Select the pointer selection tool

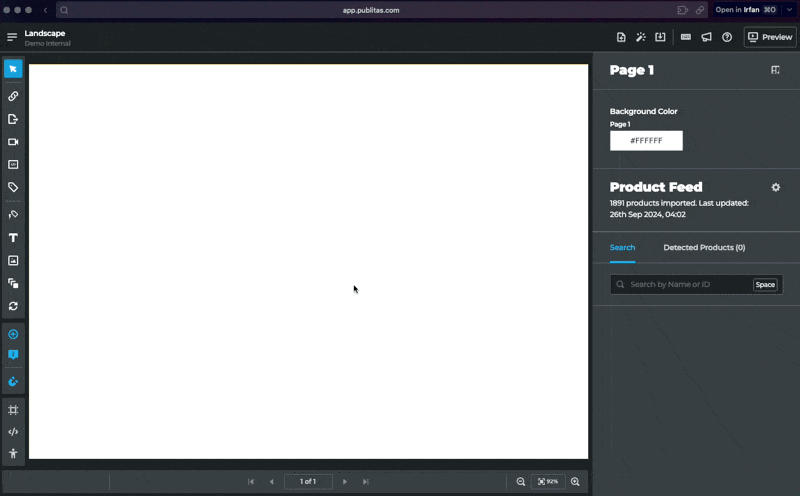pos(13,69)
